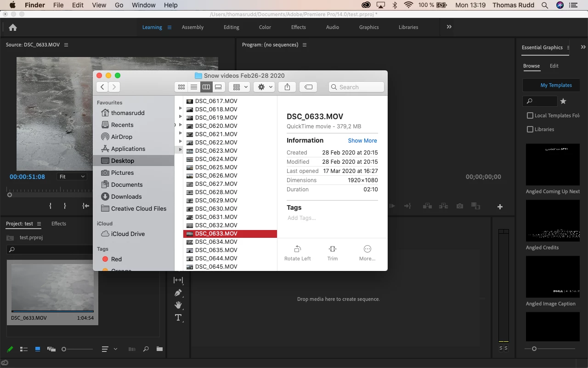Go back in Finder window
588x368 pixels.
point(102,87)
